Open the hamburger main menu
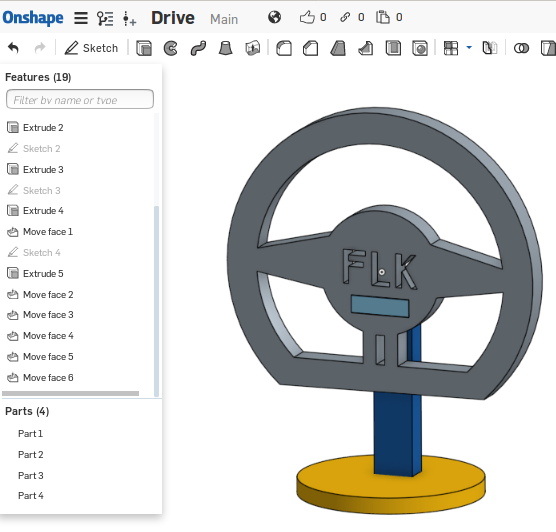556x532 pixels. tap(81, 18)
